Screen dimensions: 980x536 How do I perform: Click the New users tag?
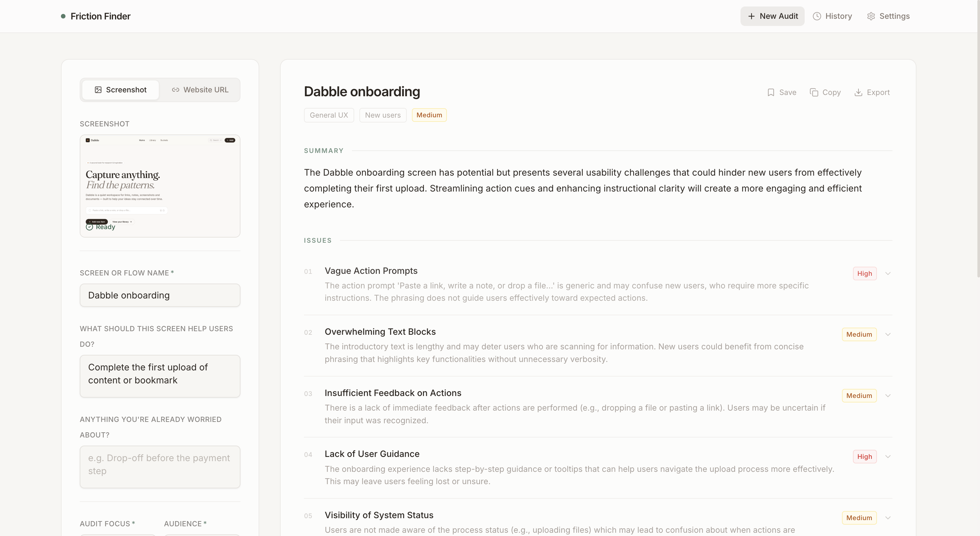click(383, 115)
